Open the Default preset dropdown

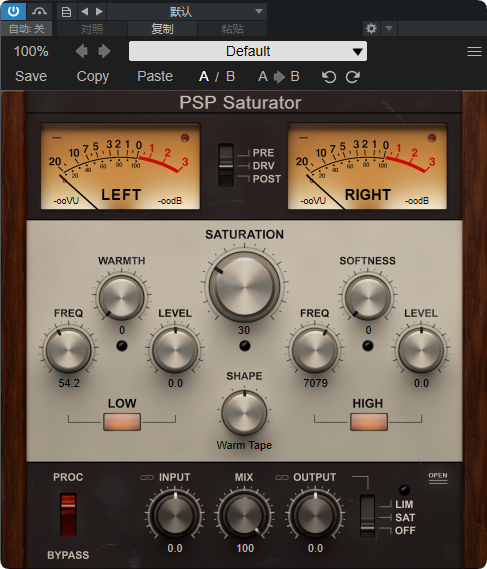tap(248, 51)
